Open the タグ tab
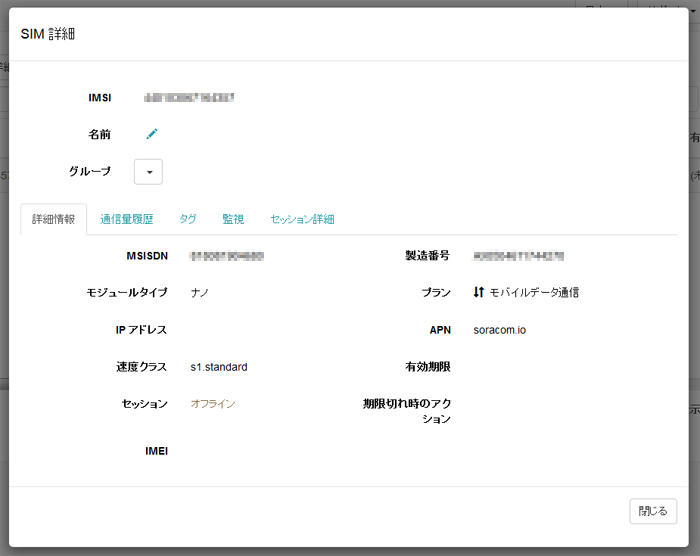Image resolution: width=700 pixels, height=556 pixels. click(188, 219)
